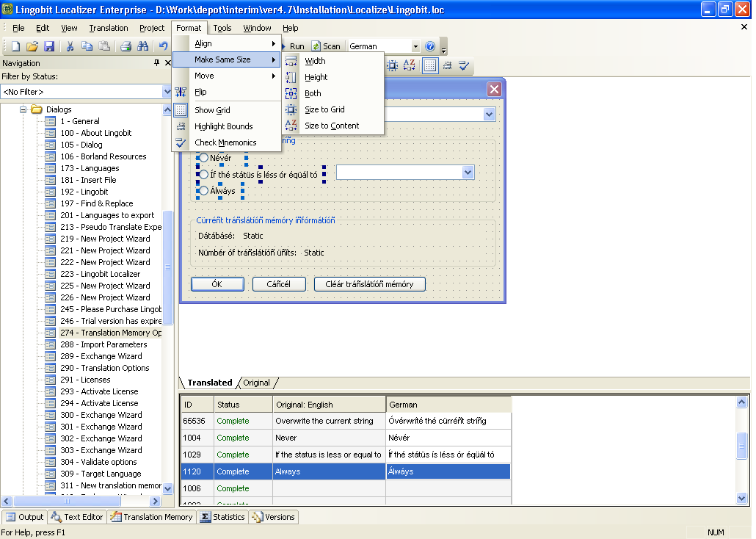756x539 pixels.
Task: Click the Cut scissors icon
Action: (70, 46)
